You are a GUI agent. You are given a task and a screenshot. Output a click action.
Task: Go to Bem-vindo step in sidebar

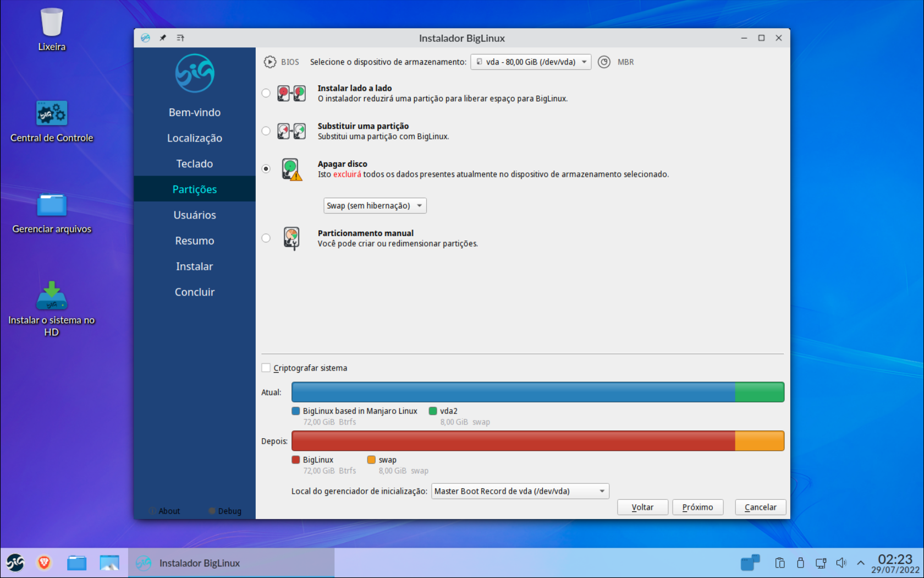click(x=195, y=112)
